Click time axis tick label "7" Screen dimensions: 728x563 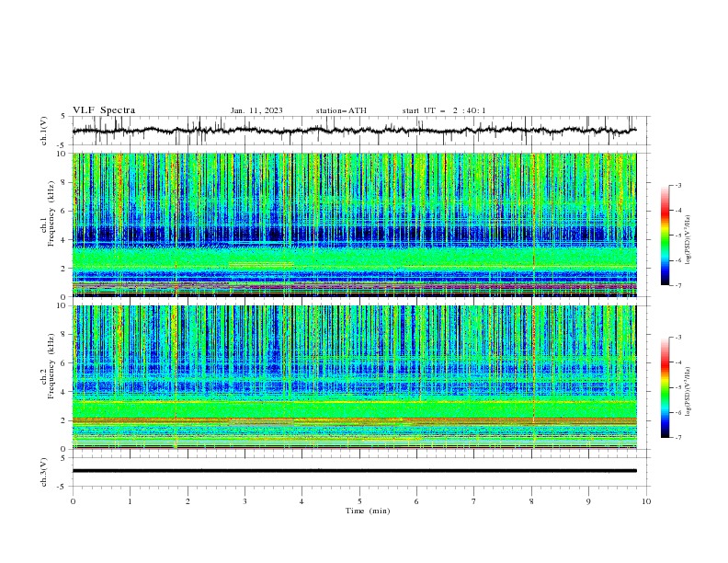click(474, 501)
